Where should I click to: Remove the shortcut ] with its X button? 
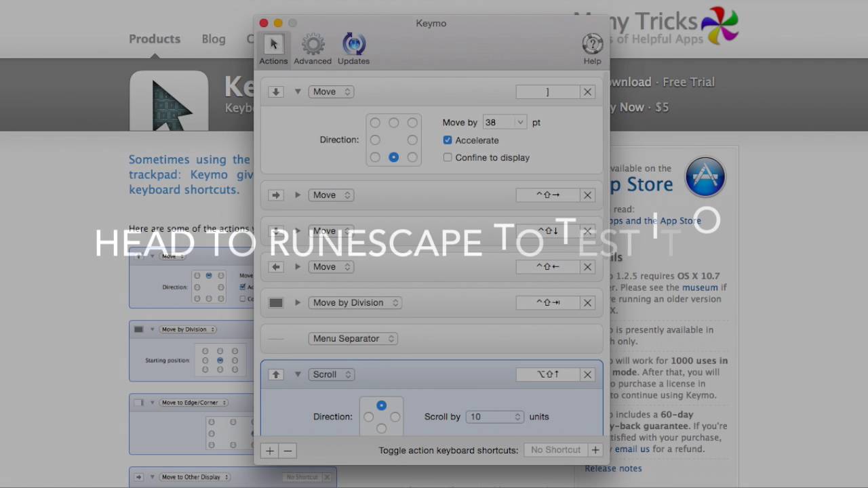pyautogui.click(x=587, y=92)
